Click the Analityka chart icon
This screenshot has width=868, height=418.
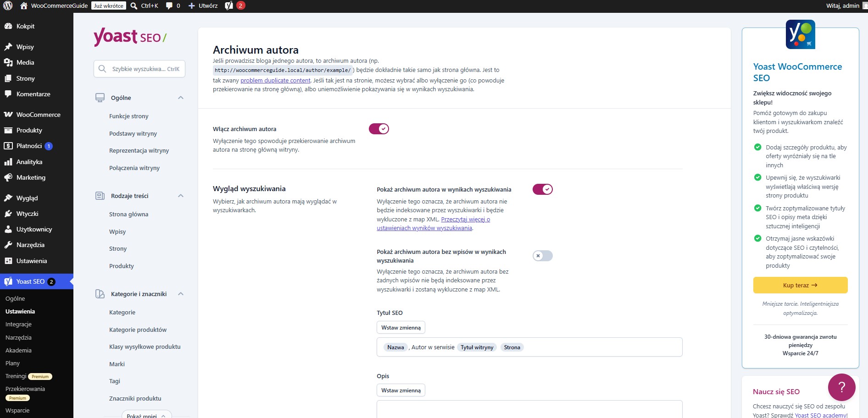(8, 162)
